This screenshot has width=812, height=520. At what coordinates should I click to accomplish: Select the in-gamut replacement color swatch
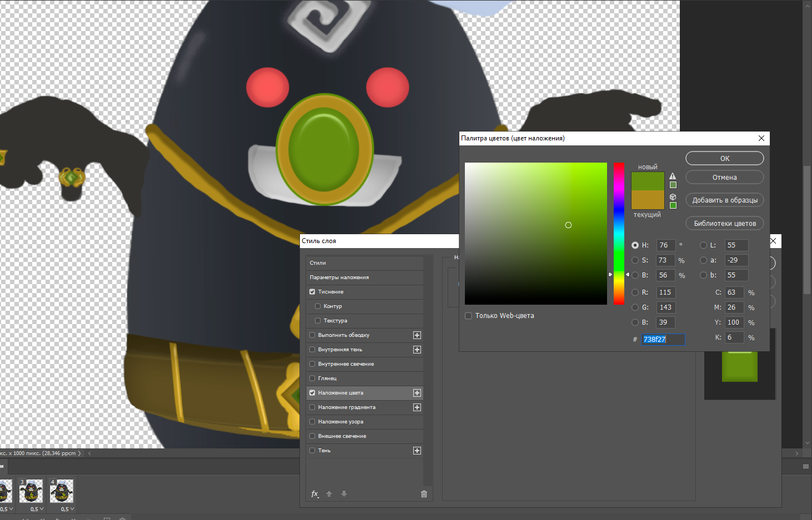673,185
